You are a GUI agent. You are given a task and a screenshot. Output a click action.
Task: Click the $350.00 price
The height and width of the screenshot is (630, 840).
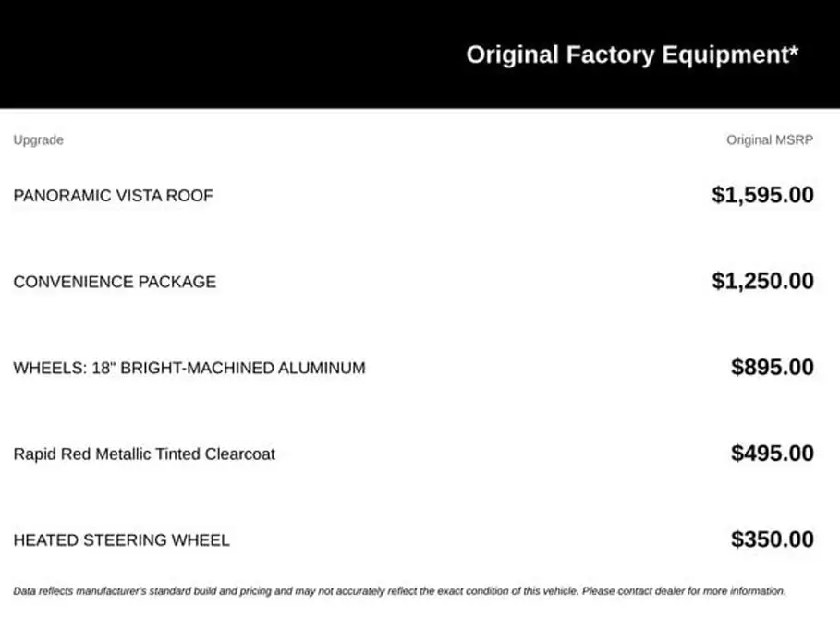[773, 539]
